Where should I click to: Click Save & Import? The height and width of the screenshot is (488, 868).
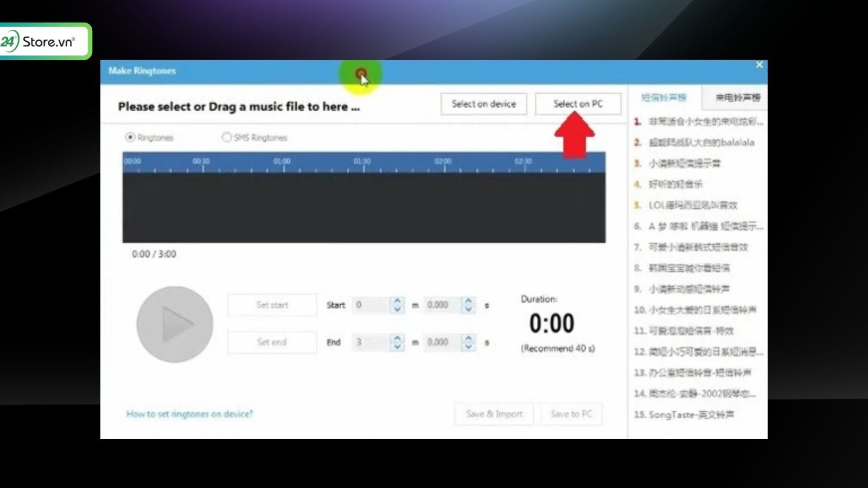tap(494, 414)
